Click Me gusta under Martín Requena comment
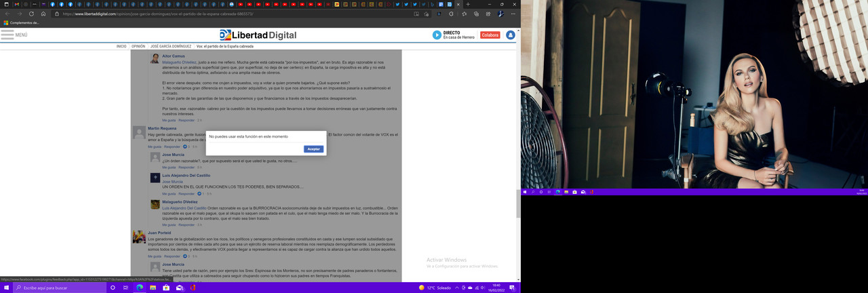868x293 pixels. tap(155, 146)
